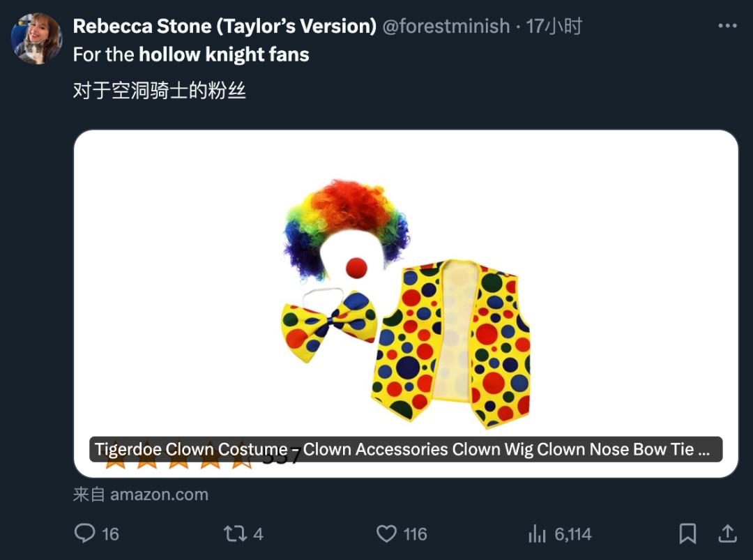Image resolution: width=753 pixels, height=560 pixels.
Task: Open Rebecca Stone's profile avatar
Action: click(36, 39)
